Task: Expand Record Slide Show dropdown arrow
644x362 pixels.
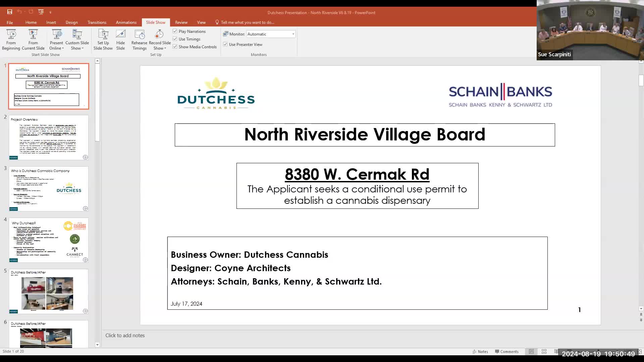Action: [x=165, y=48]
